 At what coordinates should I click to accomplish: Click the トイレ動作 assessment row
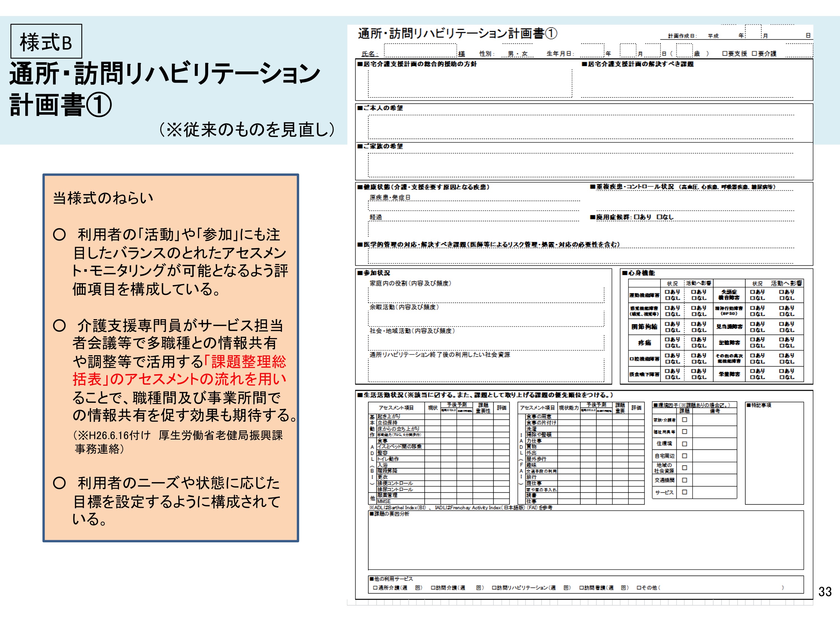click(x=443, y=459)
